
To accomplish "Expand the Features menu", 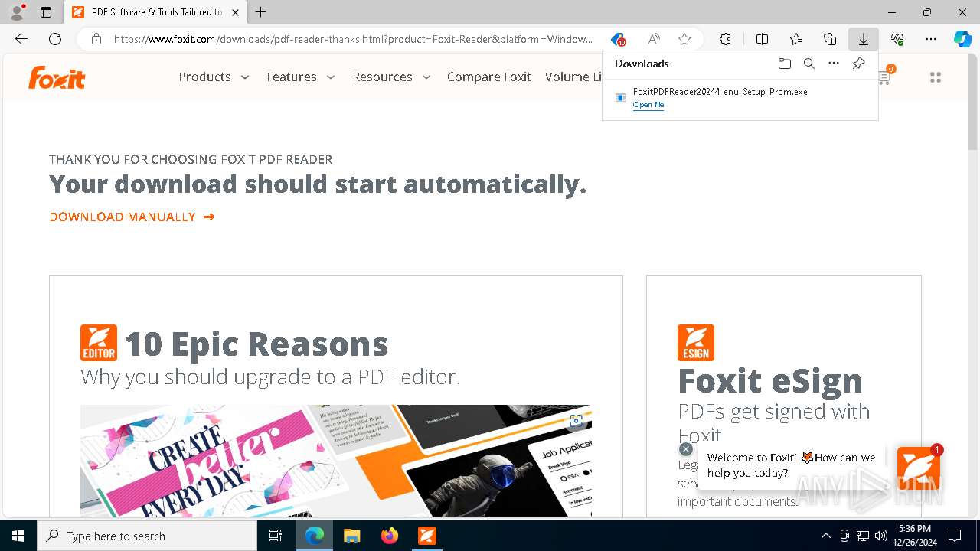I will [301, 77].
